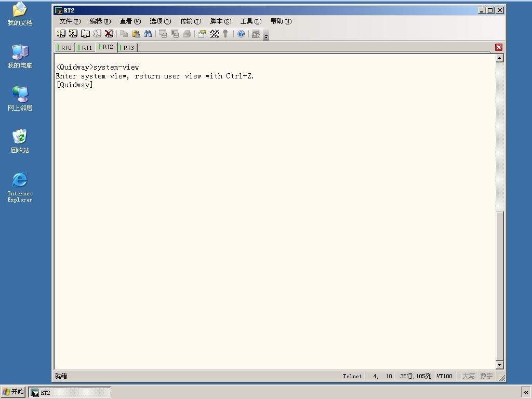
Task: Click the Connect toolbar icon
Action: coord(61,34)
